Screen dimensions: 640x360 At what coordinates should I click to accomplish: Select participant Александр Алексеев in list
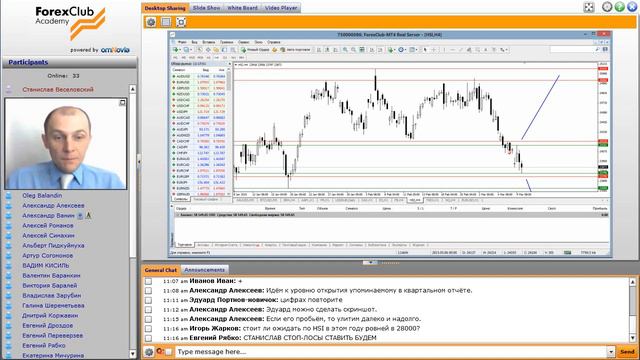[53, 206]
